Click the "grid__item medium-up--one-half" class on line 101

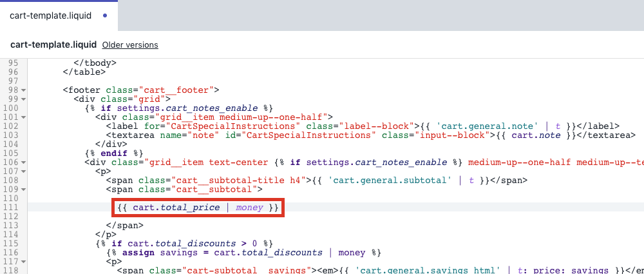[241, 117]
